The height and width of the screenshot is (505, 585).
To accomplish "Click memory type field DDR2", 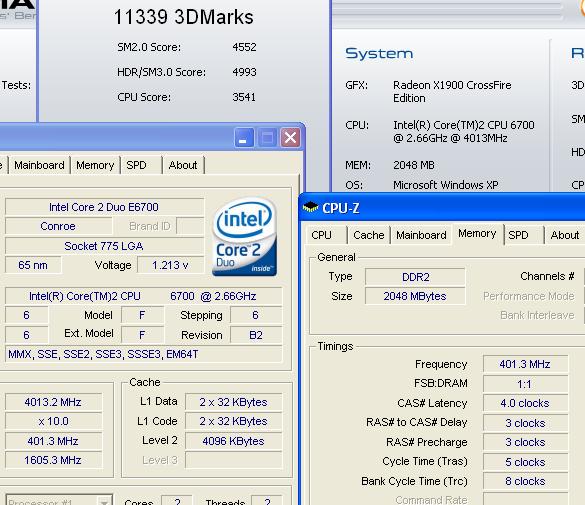I will [x=415, y=277].
